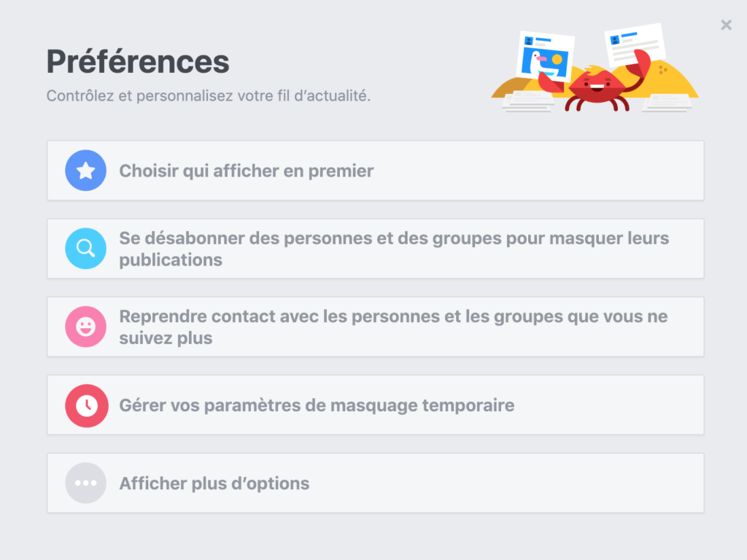Click the text post sheet in crab's right claw
747x560 pixels.
[x=635, y=45]
